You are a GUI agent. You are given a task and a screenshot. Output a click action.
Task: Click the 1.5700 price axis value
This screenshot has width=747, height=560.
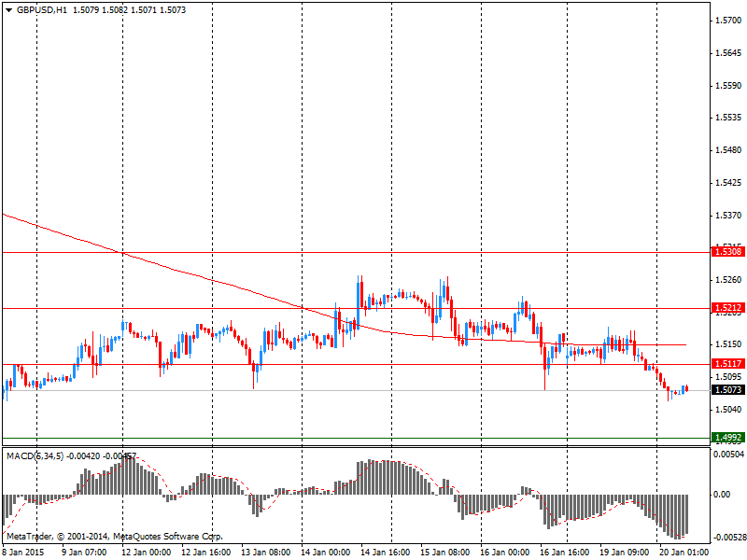click(x=729, y=21)
